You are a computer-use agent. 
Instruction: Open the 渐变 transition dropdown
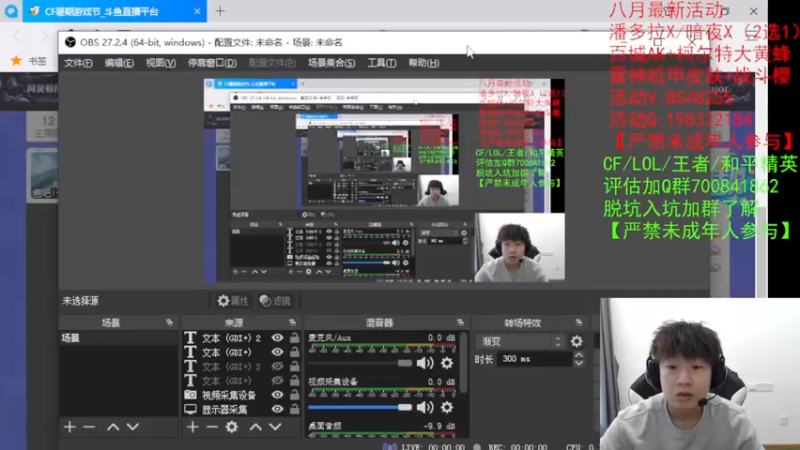(519, 341)
